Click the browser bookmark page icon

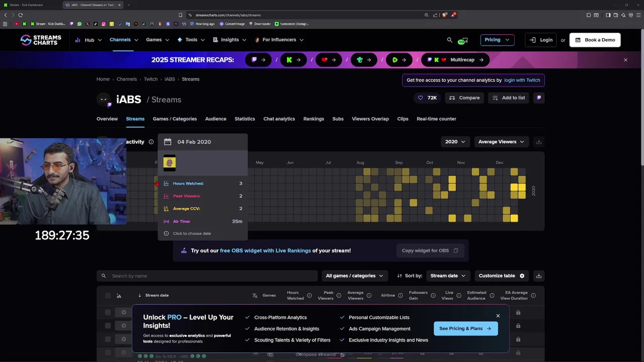[181, 15]
